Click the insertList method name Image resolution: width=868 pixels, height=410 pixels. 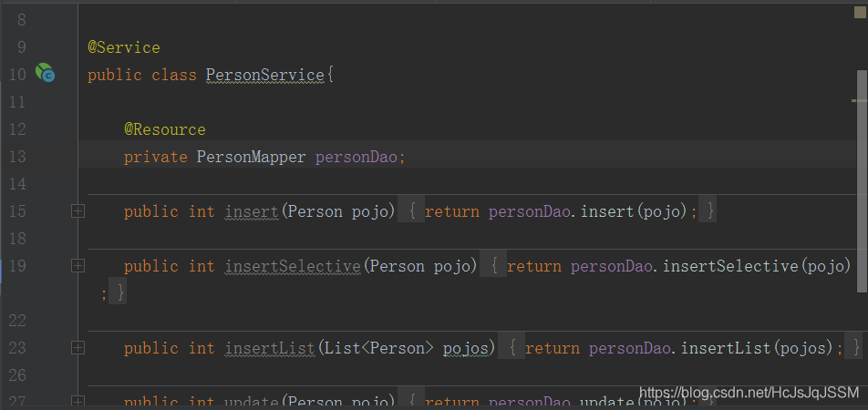click(x=270, y=348)
